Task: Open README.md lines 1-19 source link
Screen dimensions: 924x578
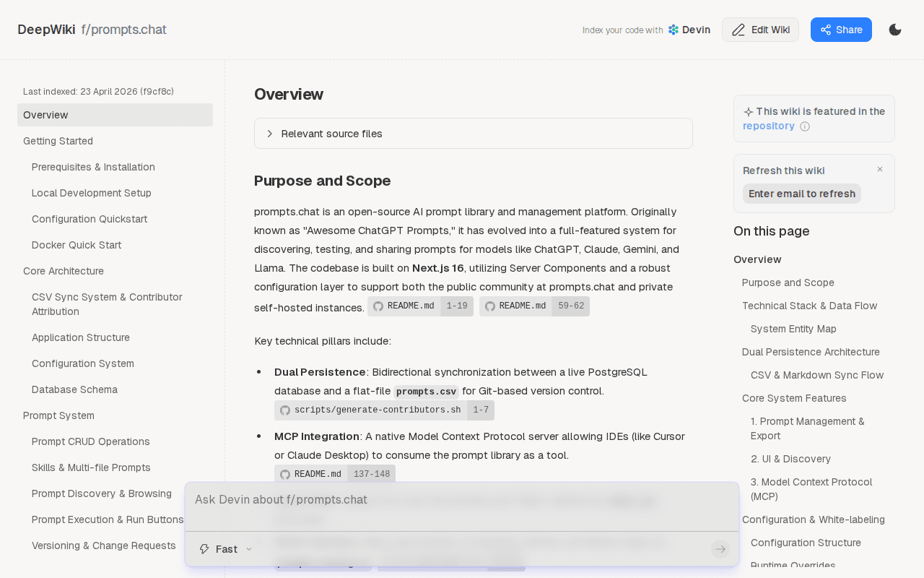Action: (420, 306)
